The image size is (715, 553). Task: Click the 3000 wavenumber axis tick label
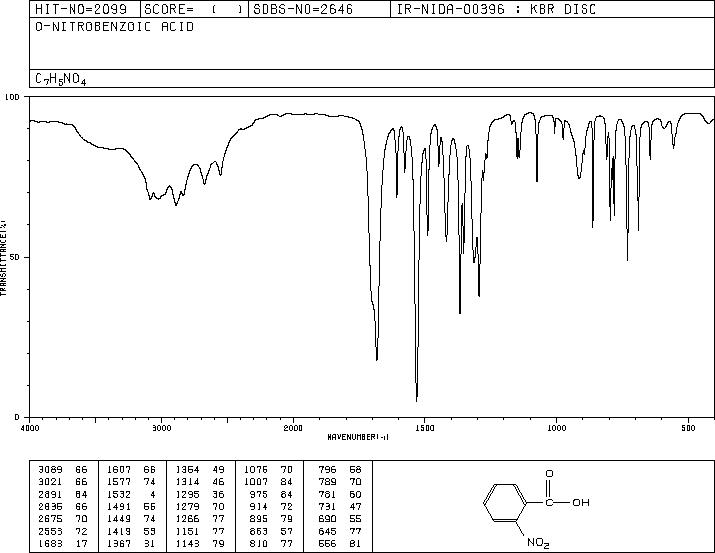(x=161, y=428)
